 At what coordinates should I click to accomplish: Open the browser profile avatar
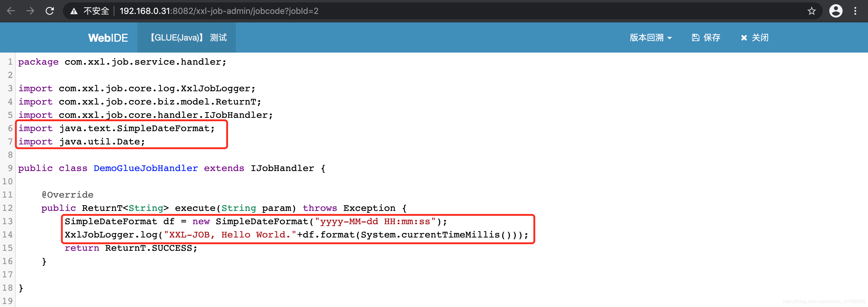click(836, 11)
